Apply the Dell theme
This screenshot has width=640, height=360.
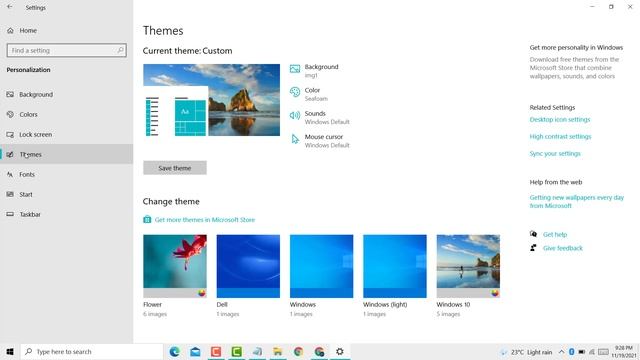(248, 266)
